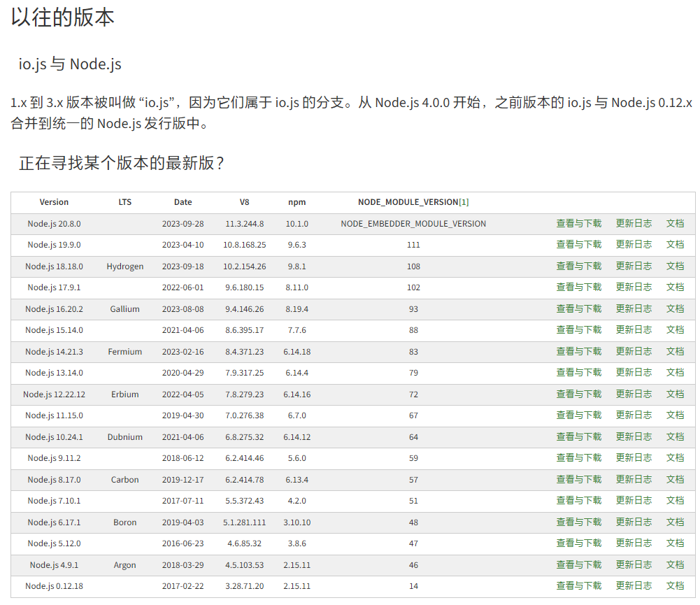Click 查看与下载 for Node.js 6.17.1 Boron
Screen dimensions: 700x605
[578, 522]
